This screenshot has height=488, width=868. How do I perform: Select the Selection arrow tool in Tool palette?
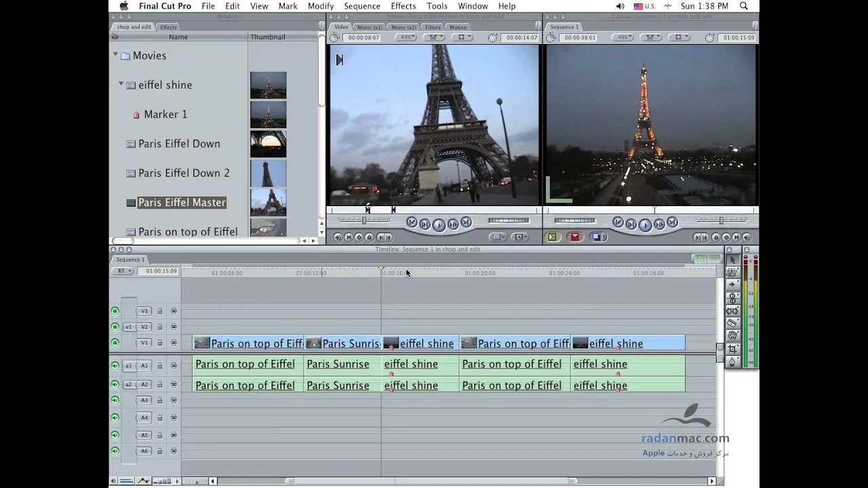(732, 260)
